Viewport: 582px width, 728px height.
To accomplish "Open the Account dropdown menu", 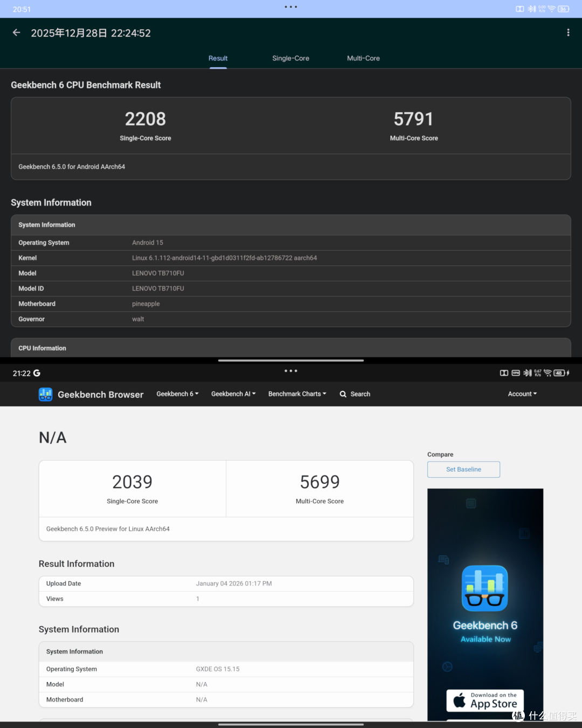I will 522,394.
